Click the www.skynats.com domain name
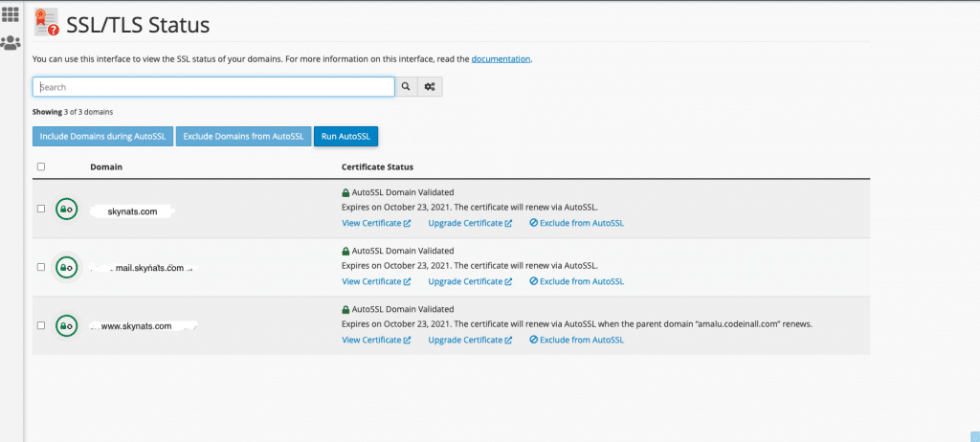The image size is (980, 442). pos(136,326)
